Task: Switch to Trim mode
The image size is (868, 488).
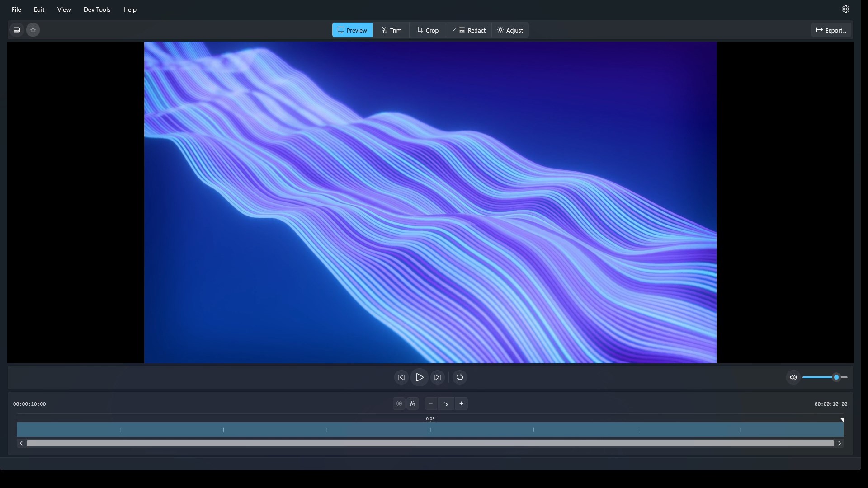Action: 391,30
